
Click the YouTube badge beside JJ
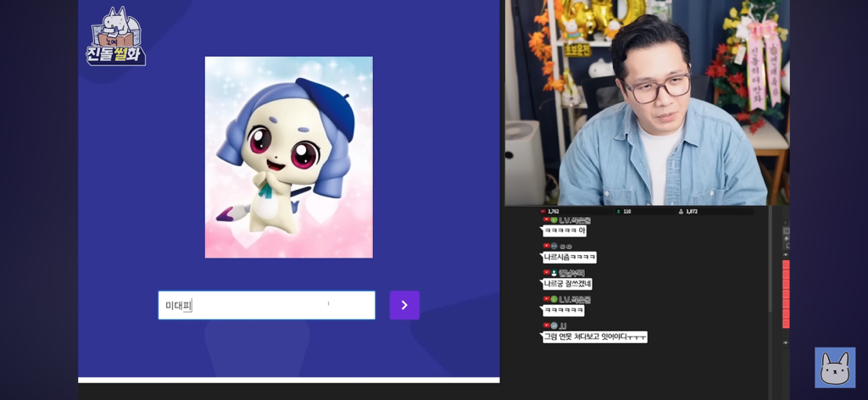547,326
